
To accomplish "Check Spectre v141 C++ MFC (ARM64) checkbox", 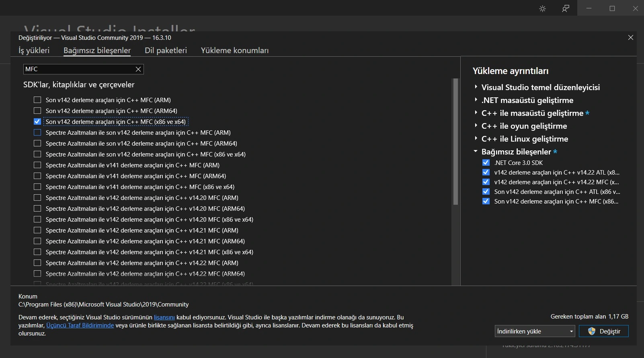I will [37, 176].
